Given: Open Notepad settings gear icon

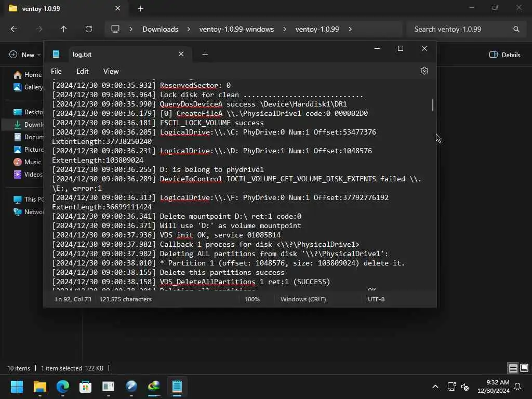Looking at the screenshot, I should coord(424,71).
